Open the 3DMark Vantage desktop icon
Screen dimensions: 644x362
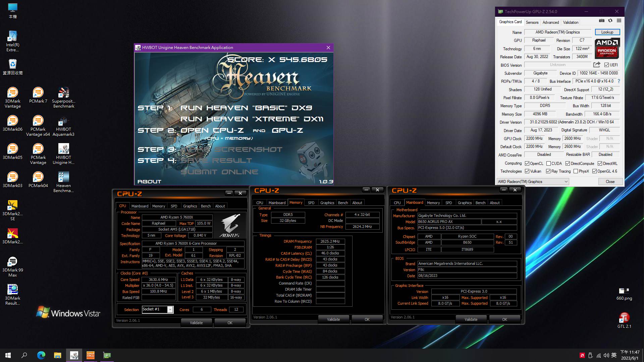point(13,97)
